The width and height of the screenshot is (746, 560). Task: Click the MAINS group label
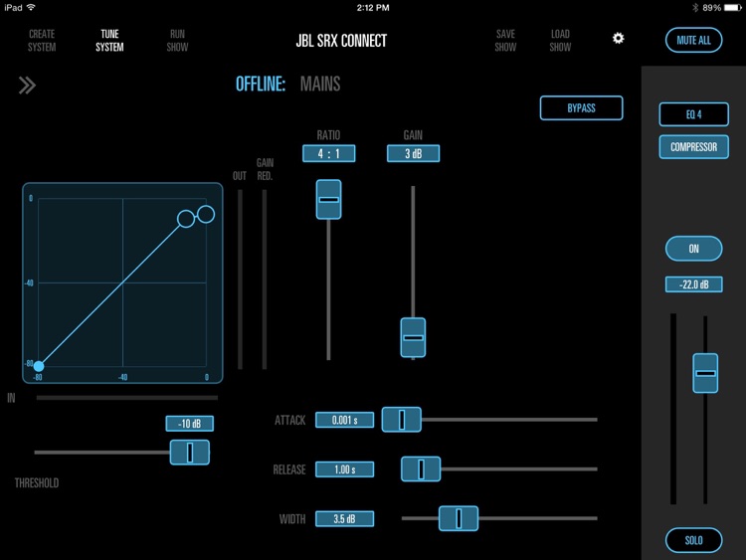[x=320, y=85]
